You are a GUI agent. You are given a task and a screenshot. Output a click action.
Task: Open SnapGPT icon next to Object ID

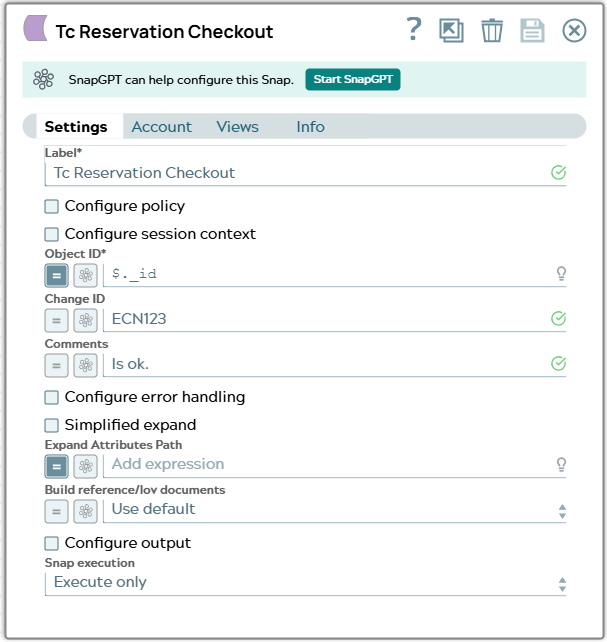86,275
